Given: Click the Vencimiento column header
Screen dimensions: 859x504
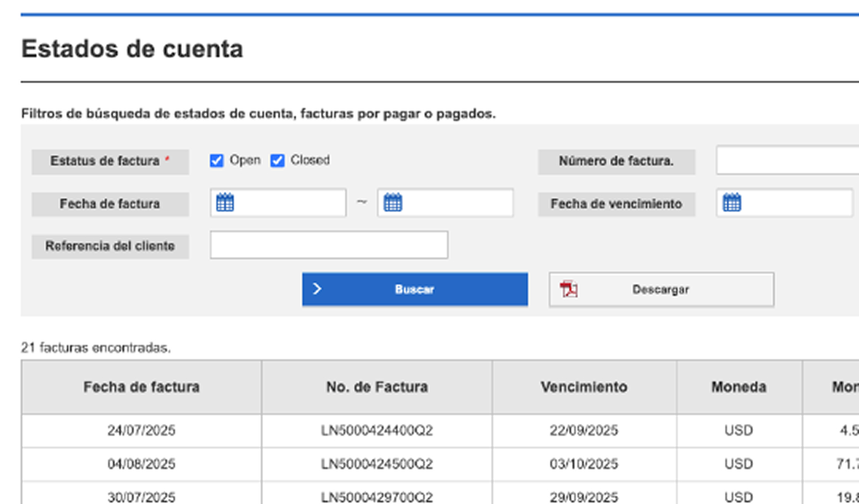Looking at the screenshot, I should point(584,387).
